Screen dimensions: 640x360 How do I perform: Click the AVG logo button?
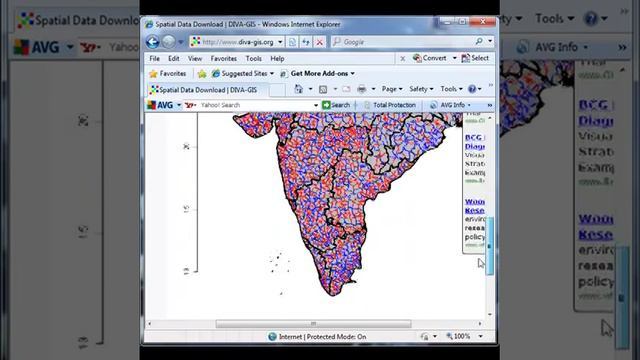(x=160, y=105)
